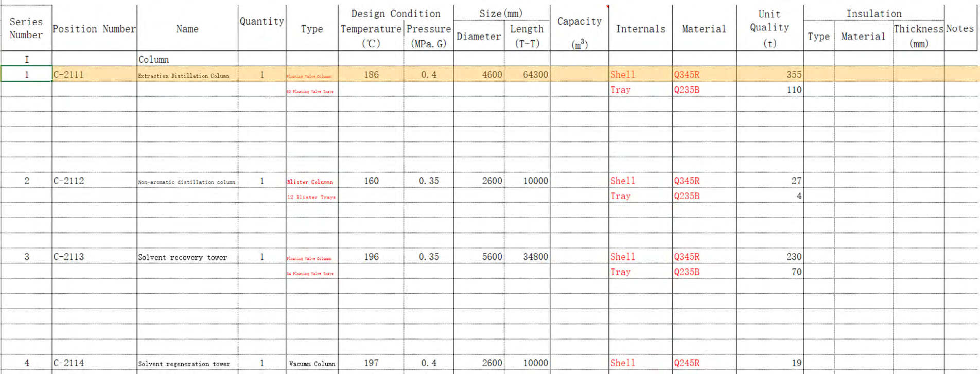Image resolution: width=980 pixels, height=374 pixels.
Task: Click pressure 0.35 in C-2112 row
Action: pos(429,181)
